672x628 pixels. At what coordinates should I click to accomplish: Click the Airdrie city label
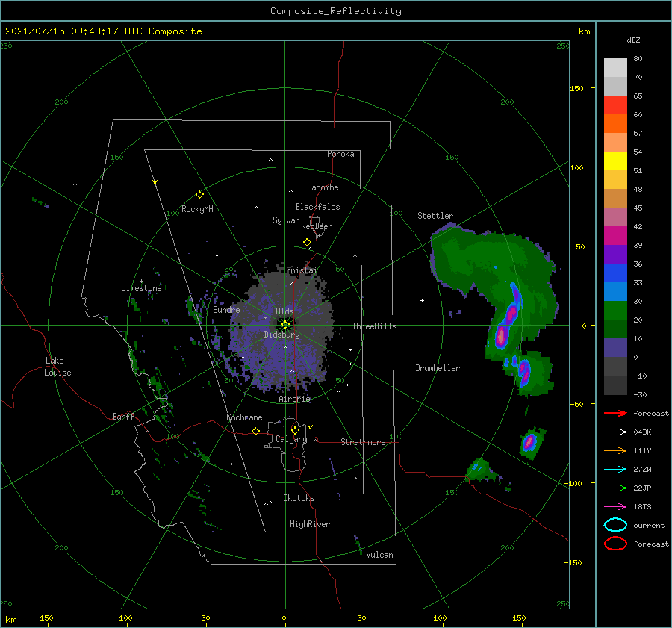click(294, 399)
